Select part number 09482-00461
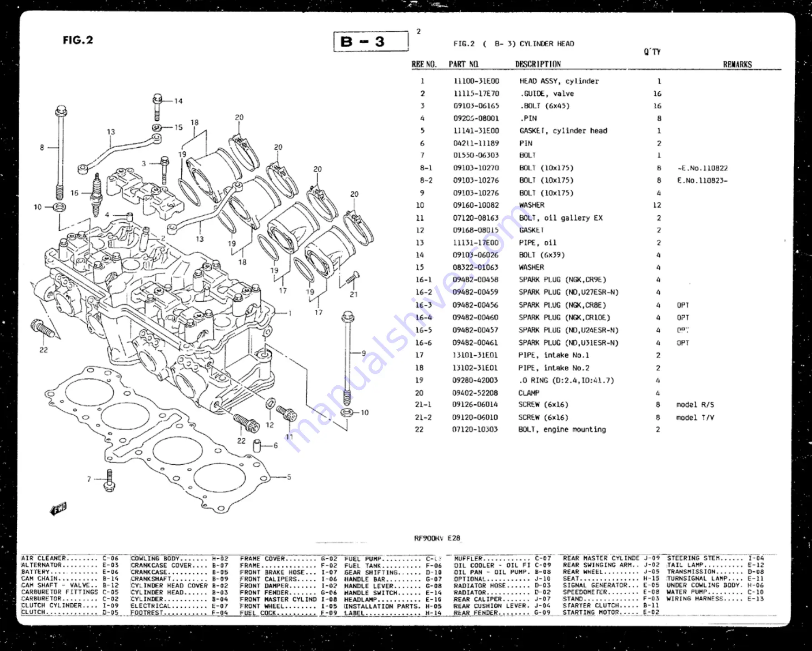812x651 pixels. 475,343
